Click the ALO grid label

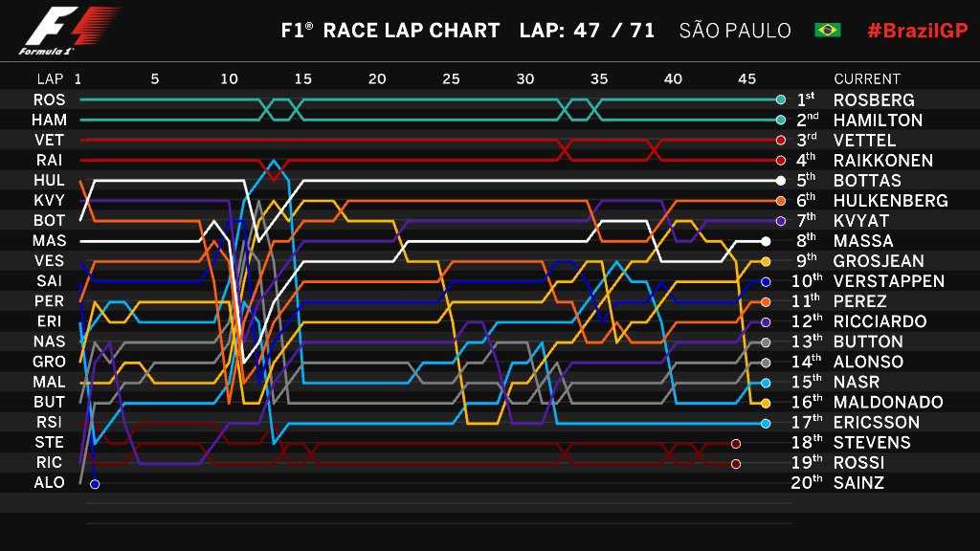(50, 482)
